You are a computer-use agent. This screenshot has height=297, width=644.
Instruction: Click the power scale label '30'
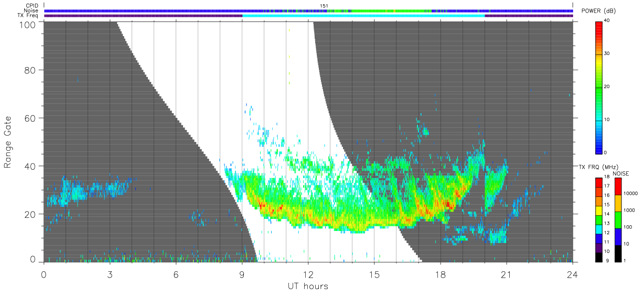[607, 54]
